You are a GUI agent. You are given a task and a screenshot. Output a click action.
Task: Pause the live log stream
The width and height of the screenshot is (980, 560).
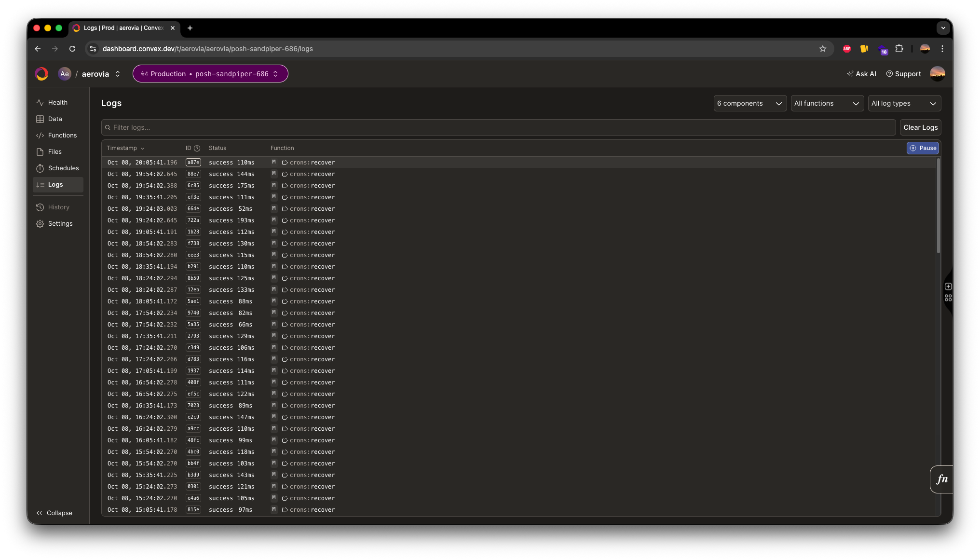tap(923, 148)
